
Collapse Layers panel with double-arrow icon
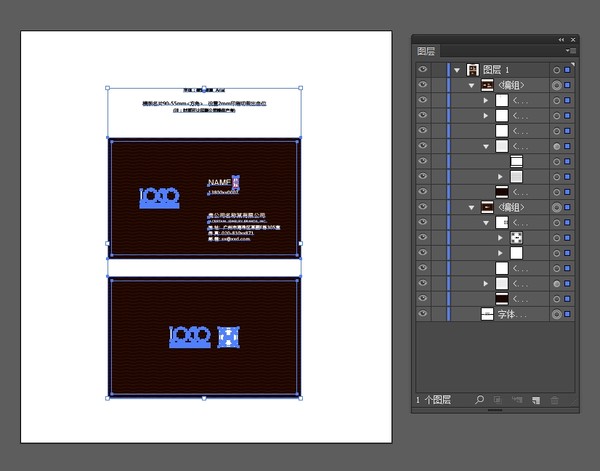[x=561, y=39]
